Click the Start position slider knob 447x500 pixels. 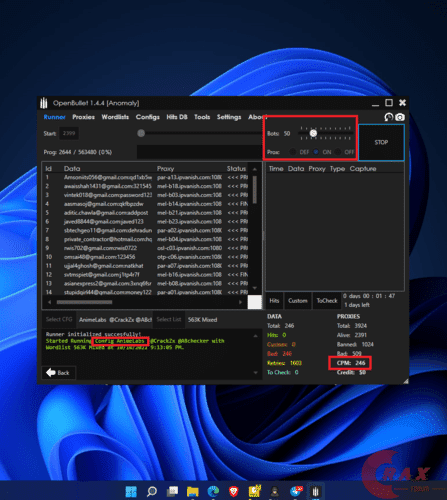(x=141, y=133)
